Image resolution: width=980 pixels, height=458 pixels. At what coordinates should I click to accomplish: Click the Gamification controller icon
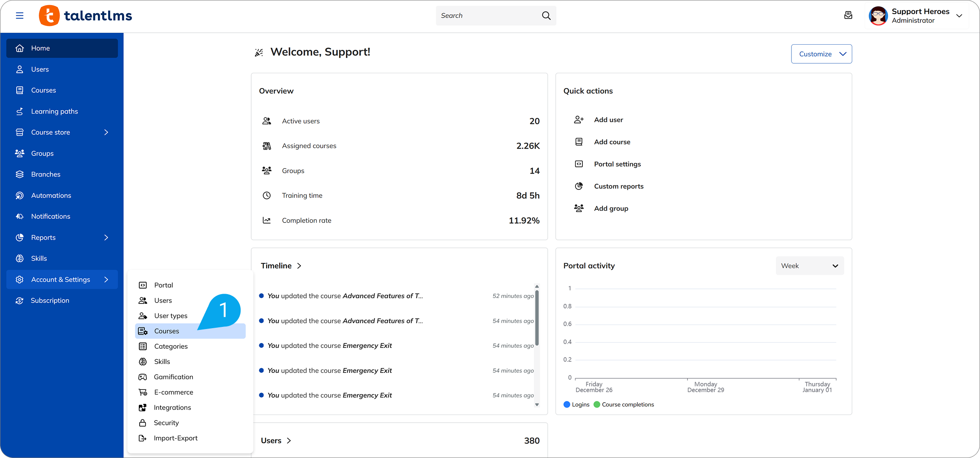[x=143, y=377]
